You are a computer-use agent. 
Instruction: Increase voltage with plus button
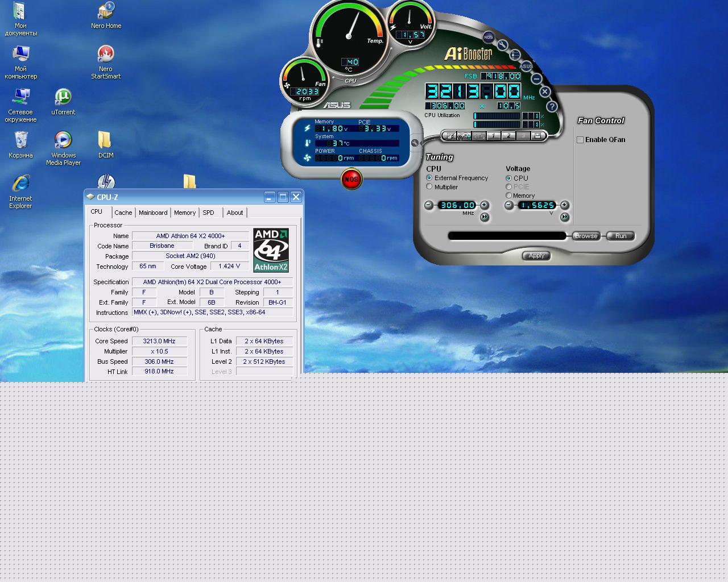(565, 205)
